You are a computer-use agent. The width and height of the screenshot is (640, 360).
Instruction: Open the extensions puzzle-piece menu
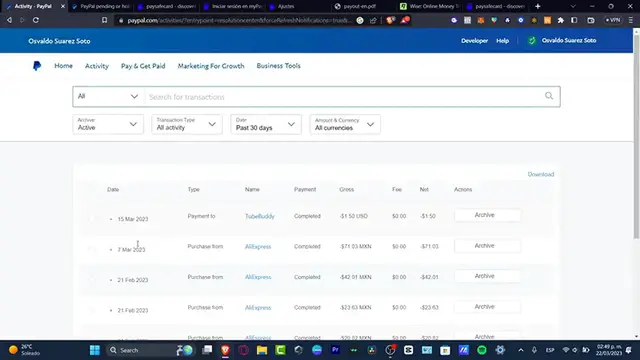[x=561, y=20]
